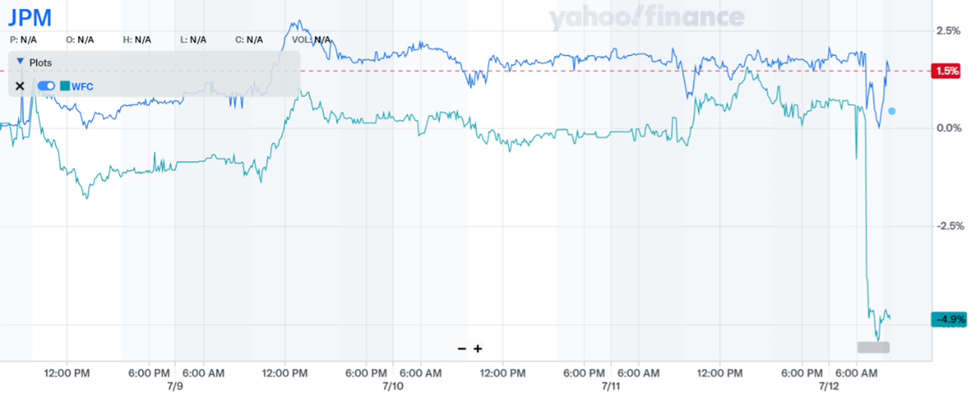Open the WFC ticker label
The height and width of the screenshot is (393, 980).
82,86
